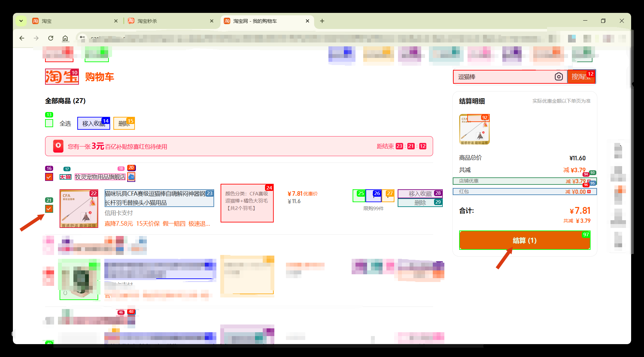Uncheck the 牧灵宠物用品旗舰店 shop checkbox
Image resolution: width=644 pixels, height=357 pixels.
pyautogui.click(x=49, y=177)
